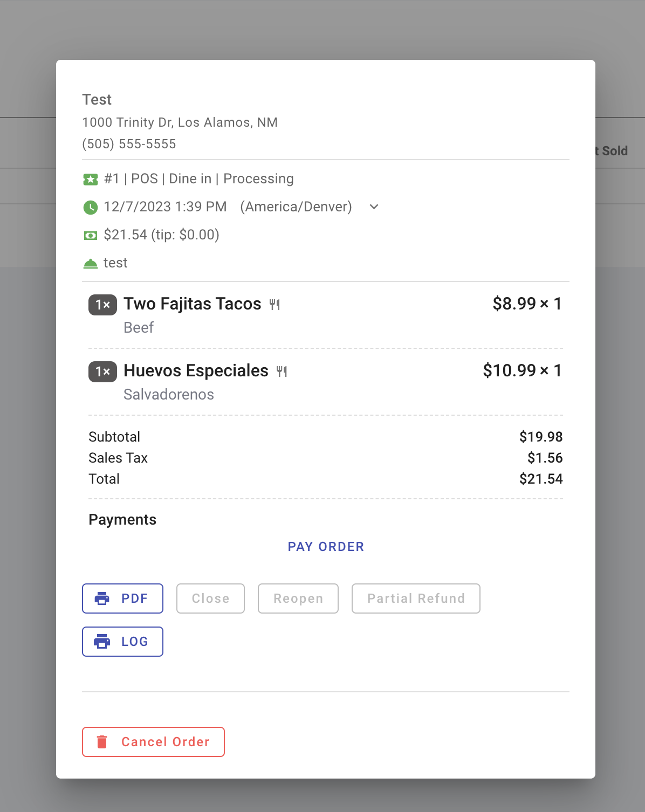Click the 1× quantity badge for Two Fajitas Tacos

click(x=102, y=305)
